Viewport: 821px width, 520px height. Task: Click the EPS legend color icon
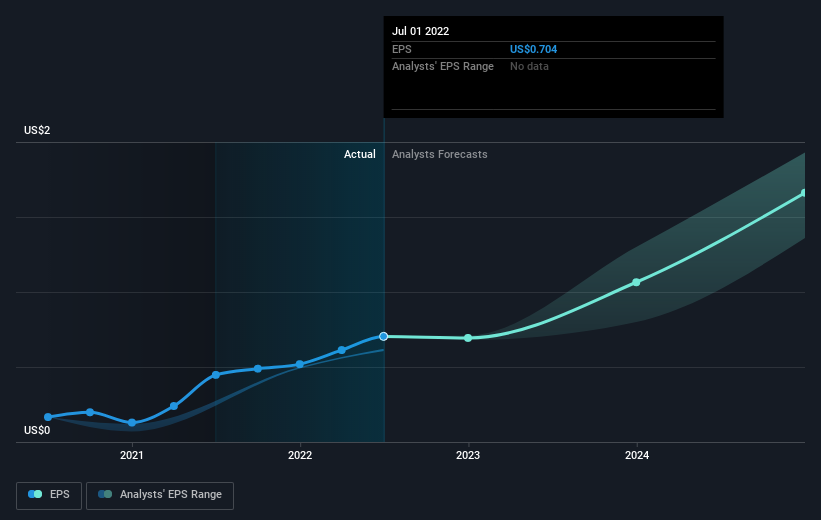(x=35, y=494)
